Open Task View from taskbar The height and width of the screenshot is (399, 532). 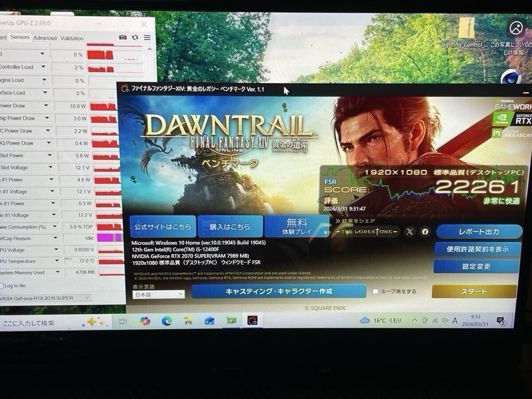(123, 321)
